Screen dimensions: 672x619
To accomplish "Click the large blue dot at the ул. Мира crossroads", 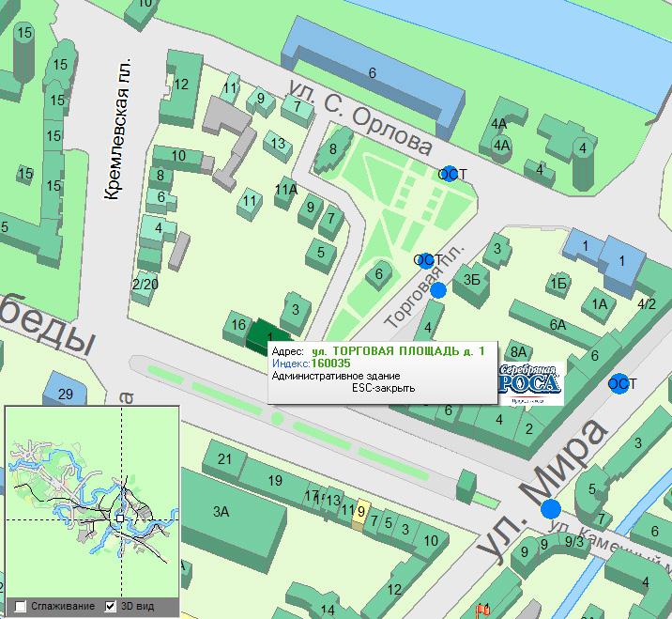I will (x=553, y=510).
